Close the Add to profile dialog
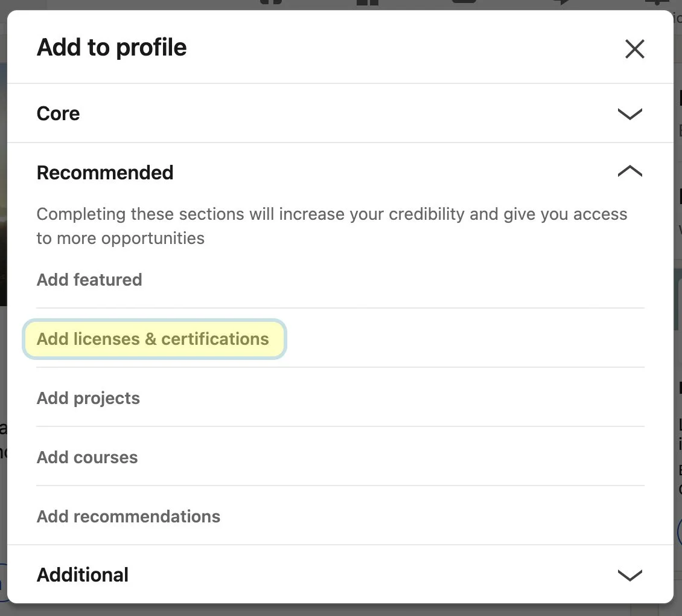This screenshot has height=616, width=682. [634, 49]
